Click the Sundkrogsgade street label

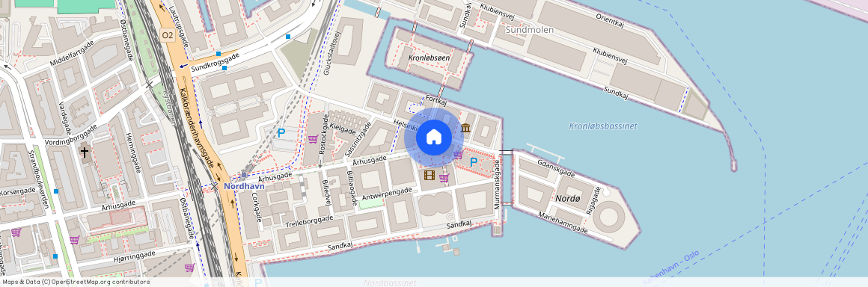tap(216, 63)
